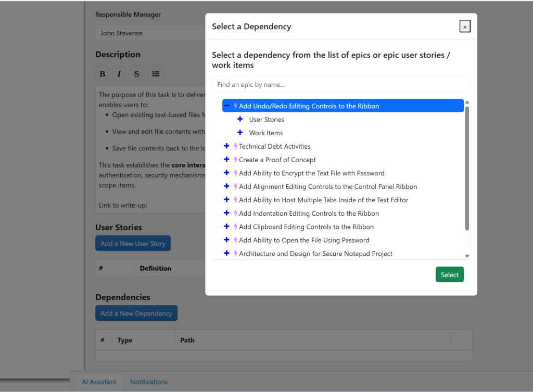Image resolution: width=533 pixels, height=392 pixels.
Task: Open the AI Assistant tab
Action: point(99,382)
